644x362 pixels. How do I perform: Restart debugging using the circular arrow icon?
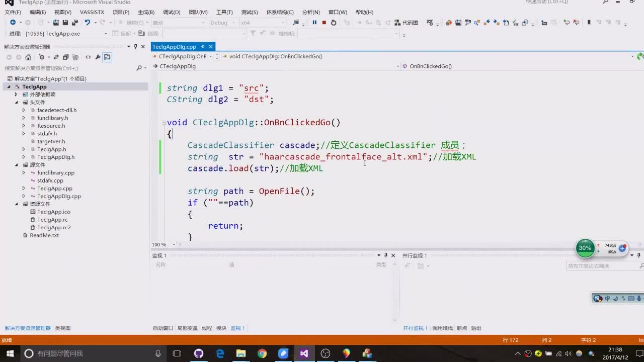tap(333, 23)
